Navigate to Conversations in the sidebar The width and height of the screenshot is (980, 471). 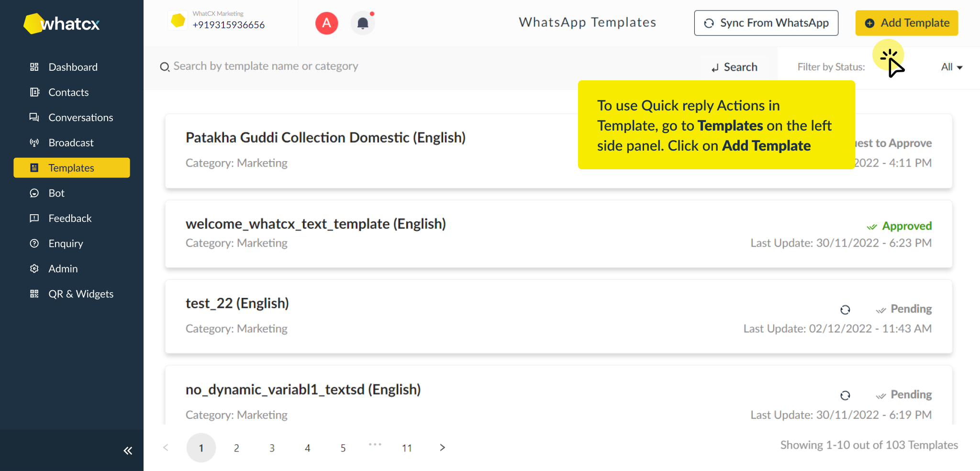[x=80, y=118]
